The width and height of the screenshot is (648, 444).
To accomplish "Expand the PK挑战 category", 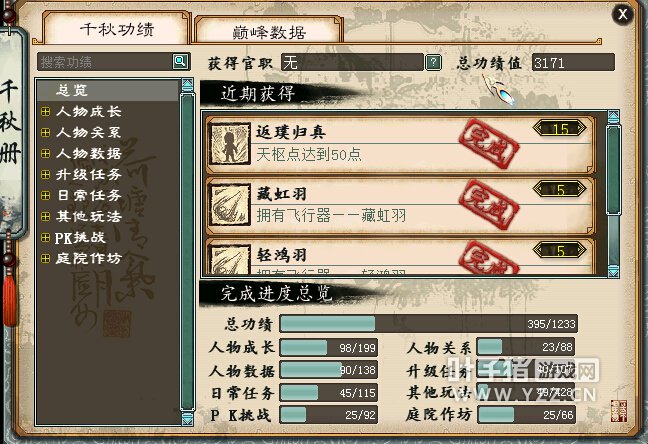I will tap(45, 238).
